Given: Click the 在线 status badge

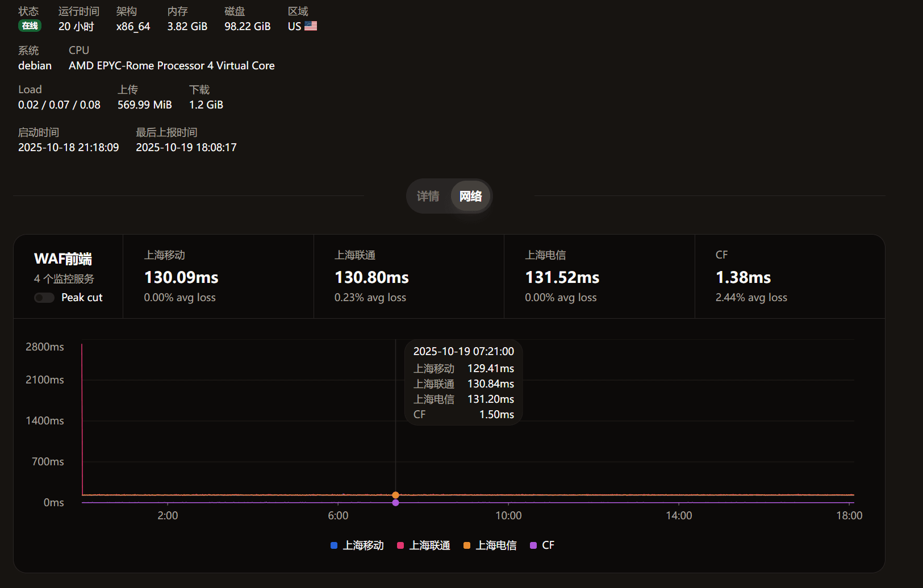Looking at the screenshot, I should coord(30,26).
